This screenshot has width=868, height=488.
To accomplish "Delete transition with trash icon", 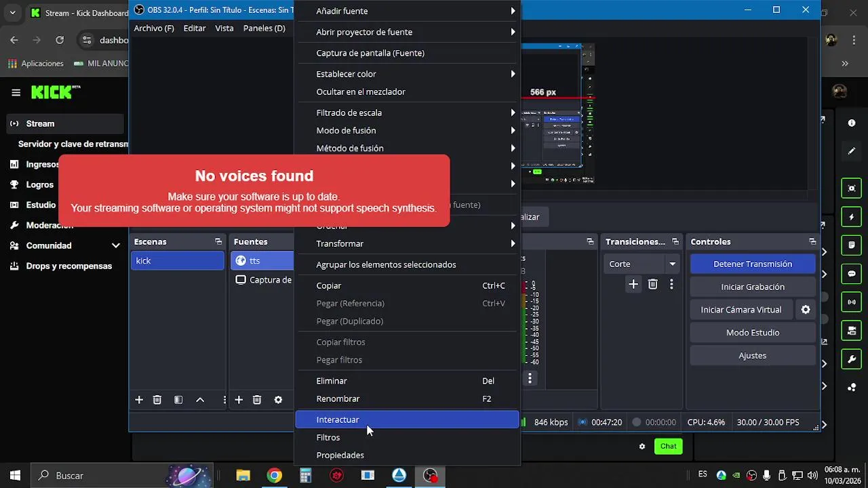I will pos(652,285).
